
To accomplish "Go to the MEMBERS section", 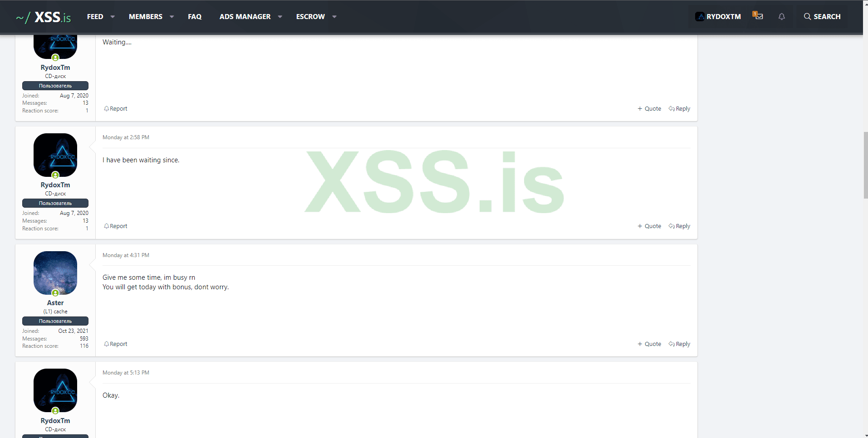I will pyautogui.click(x=146, y=16).
